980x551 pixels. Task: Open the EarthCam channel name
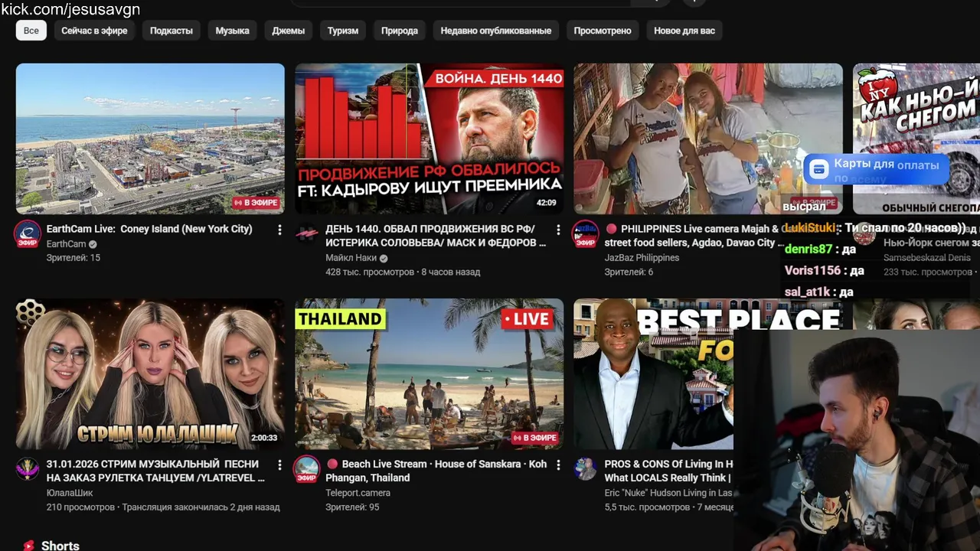click(x=67, y=244)
